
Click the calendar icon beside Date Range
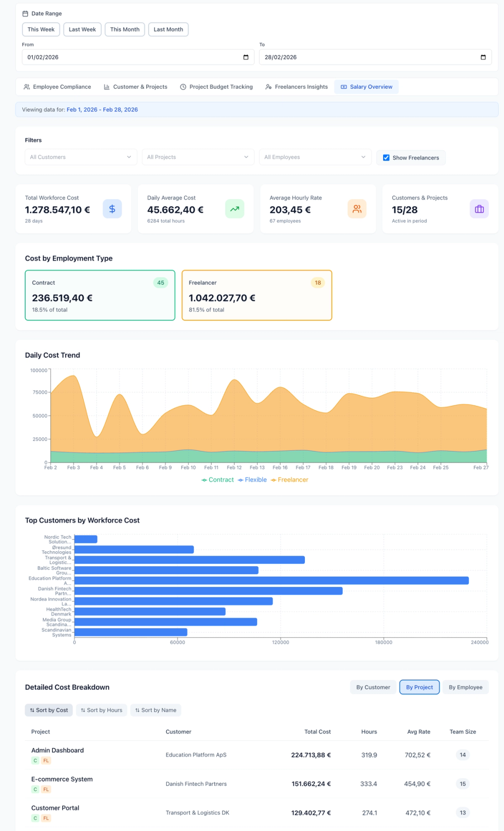tap(25, 14)
